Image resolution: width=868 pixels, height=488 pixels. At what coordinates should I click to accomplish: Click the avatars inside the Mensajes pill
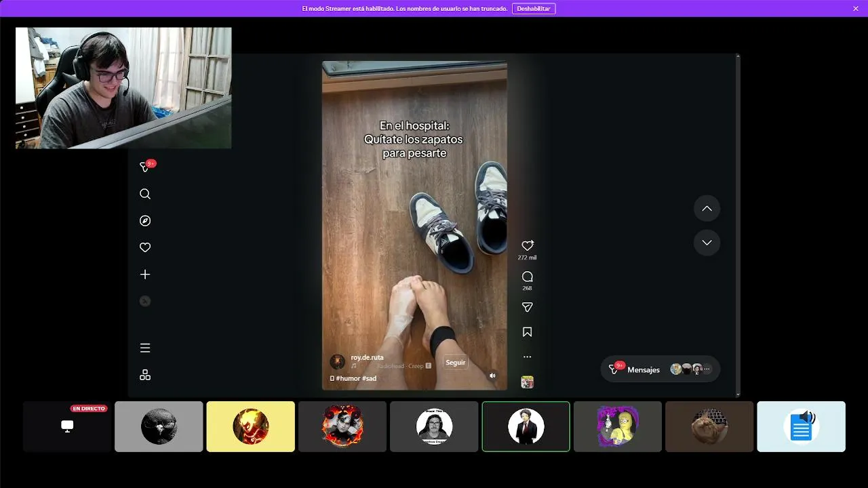pos(690,369)
